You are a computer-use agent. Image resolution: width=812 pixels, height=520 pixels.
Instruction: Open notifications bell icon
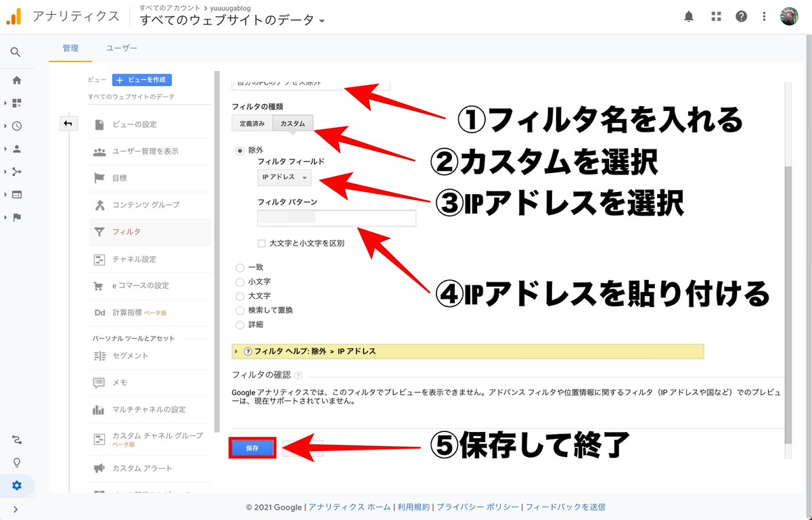tap(689, 16)
